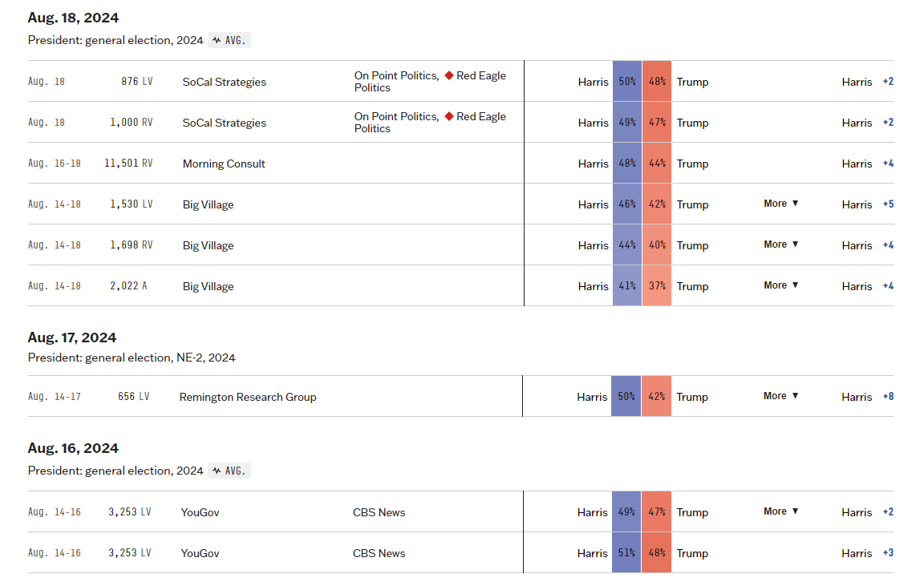
Task: Click Big Village pollster in 2,022 A row
Action: [x=208, y=286]
